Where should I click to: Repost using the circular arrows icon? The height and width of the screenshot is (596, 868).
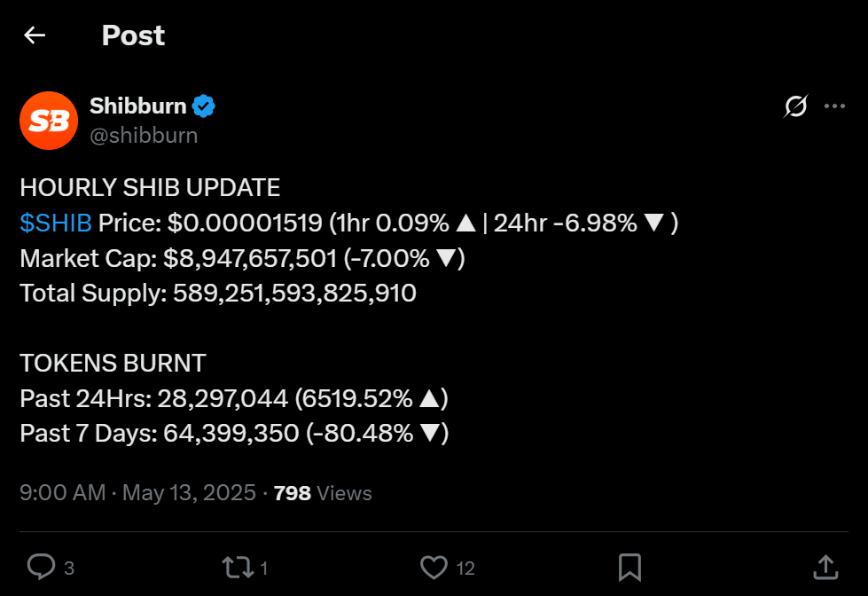237,567
